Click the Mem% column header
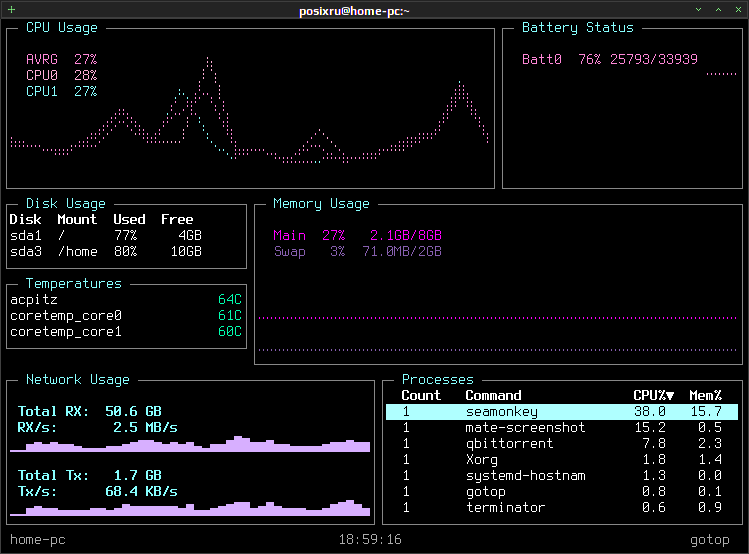The image size is (749, 554). click(706, 395)
